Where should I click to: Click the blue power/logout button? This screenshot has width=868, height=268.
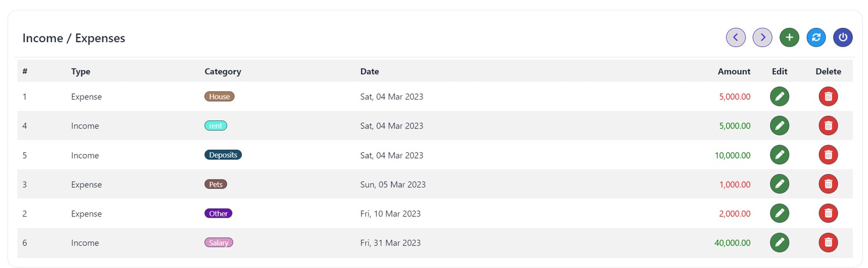(843, 38)
